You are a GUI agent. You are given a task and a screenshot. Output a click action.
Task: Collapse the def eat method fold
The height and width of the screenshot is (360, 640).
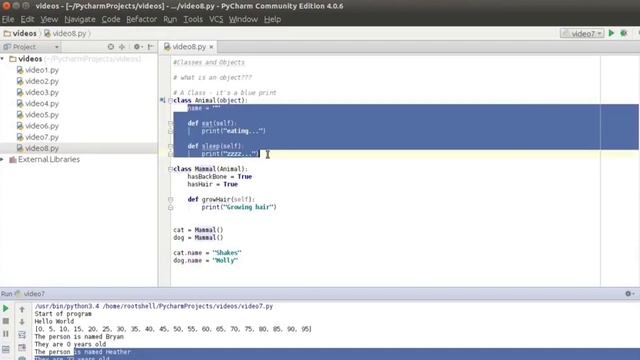tap(170, 123)
